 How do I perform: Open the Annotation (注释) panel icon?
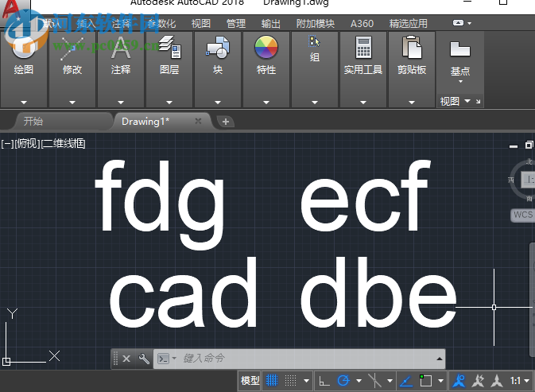tap(121, 48)
